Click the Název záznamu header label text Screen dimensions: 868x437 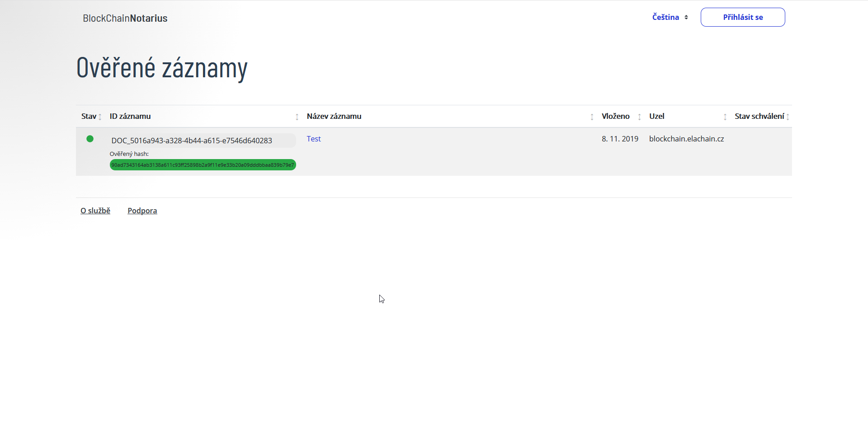click(334, 116)
